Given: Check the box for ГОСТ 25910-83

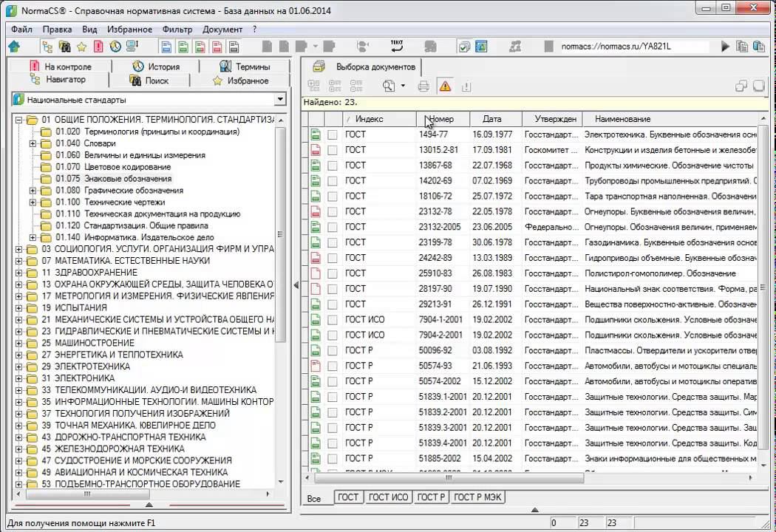Looking at the screenshot, I should pos(333,273).
